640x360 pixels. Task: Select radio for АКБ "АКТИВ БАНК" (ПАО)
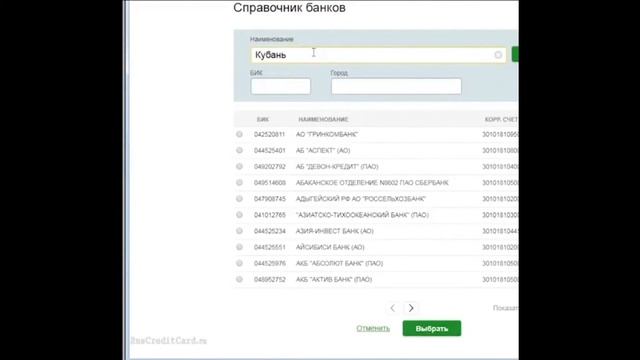[x=240, y=280]
